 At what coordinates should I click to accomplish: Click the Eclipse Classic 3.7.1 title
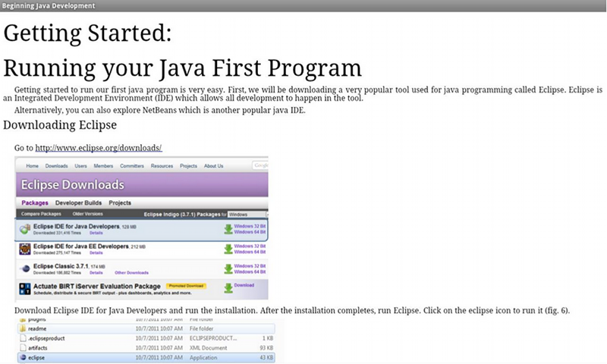coord(61,266)
